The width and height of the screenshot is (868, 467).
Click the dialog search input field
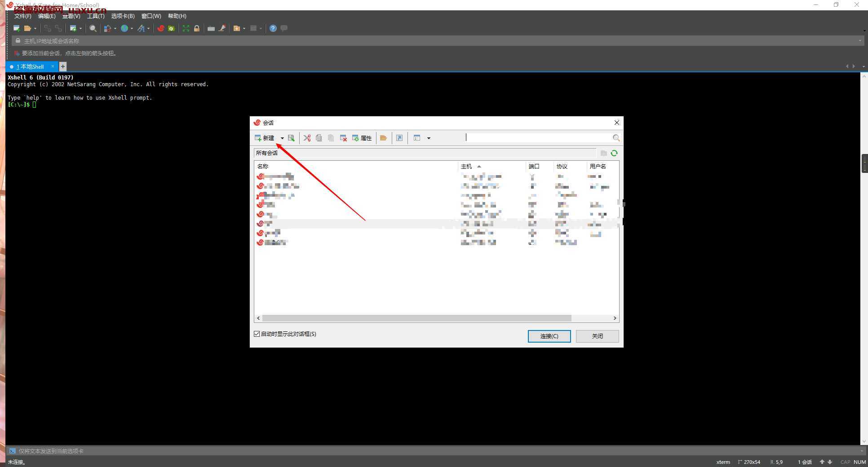(x=538, y=137)
